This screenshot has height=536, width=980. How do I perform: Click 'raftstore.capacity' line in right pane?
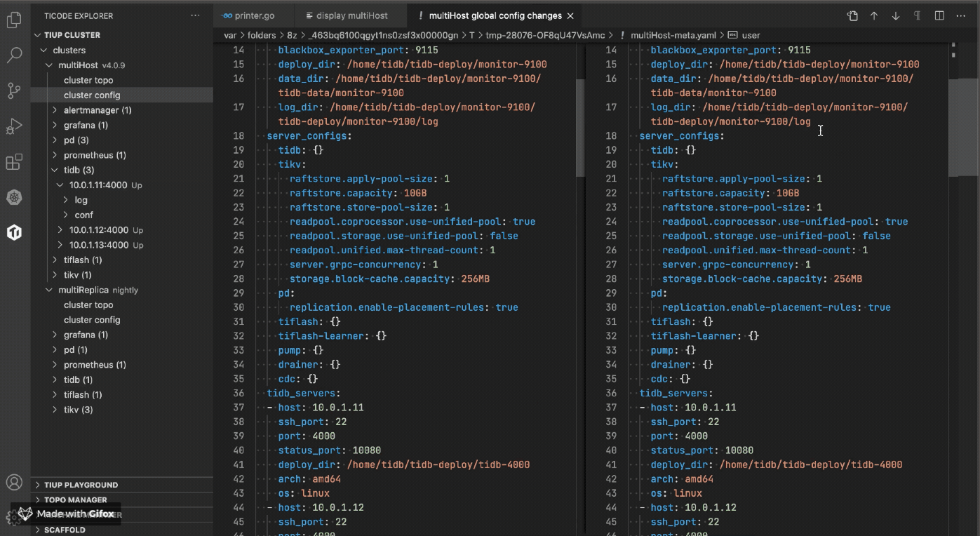coord(730,193)
